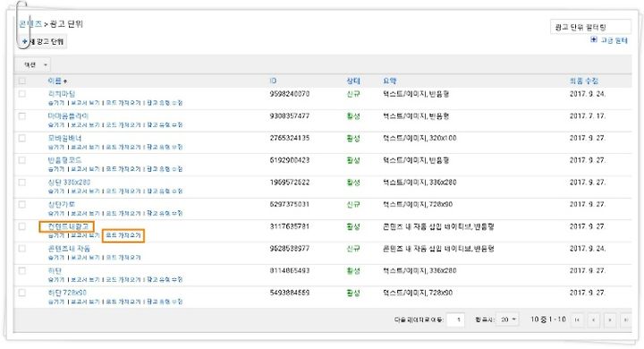
Task: Click sort arrow next to 이름 header
Action: point(65,81)
